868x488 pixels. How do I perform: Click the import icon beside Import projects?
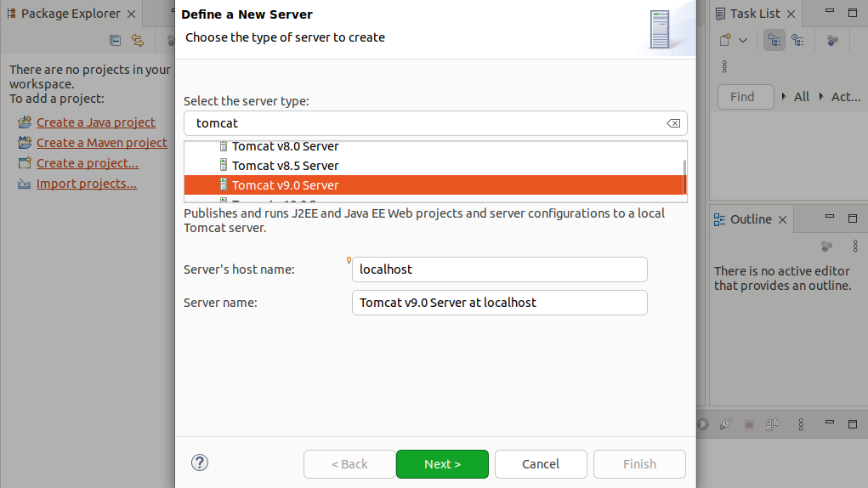25,184
